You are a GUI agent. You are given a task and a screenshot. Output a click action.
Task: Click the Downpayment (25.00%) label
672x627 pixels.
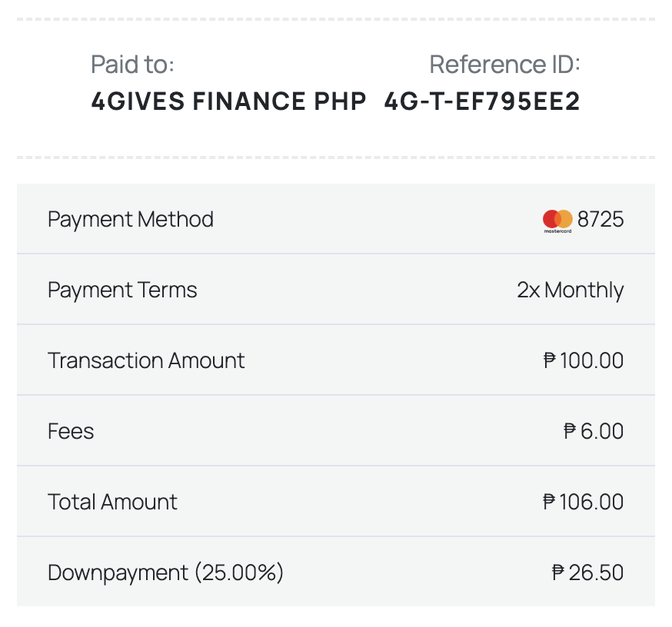click(165, 573)
